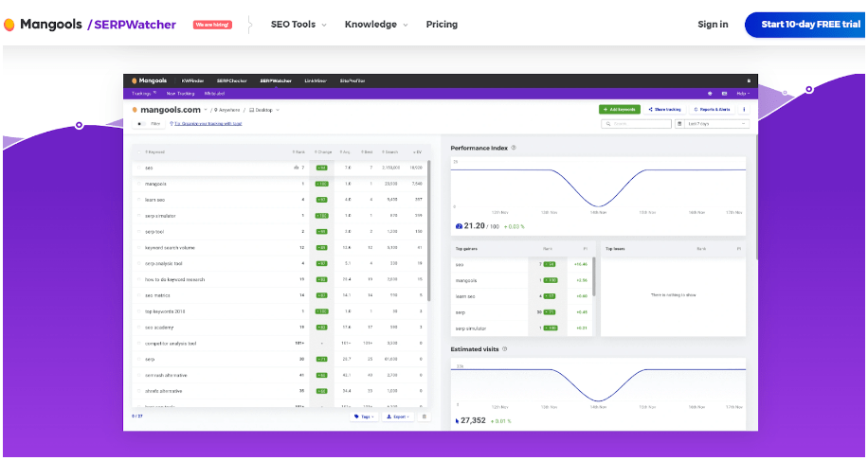Tick the checkbox for the 'seo' keyword row
The width and height of the screenshot is (868, 461).
coord(139,168)
